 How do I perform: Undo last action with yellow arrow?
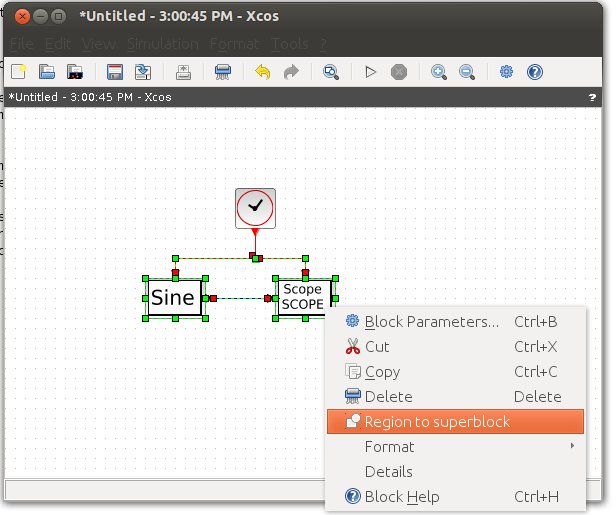263,72
